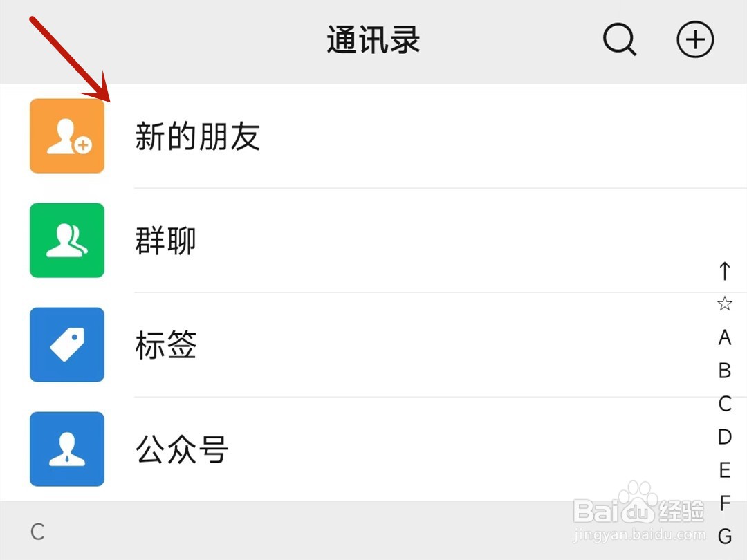Jump to letter B in the index
The width and height of the screenshot is (747, 560).
tap(724, 370)
